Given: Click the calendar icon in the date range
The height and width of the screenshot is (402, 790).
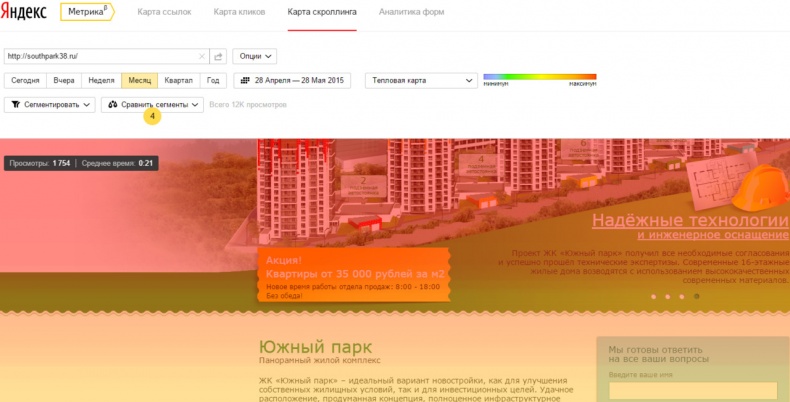Looking at the screenshot, I should pyautogui.click(x=245, y=81).
